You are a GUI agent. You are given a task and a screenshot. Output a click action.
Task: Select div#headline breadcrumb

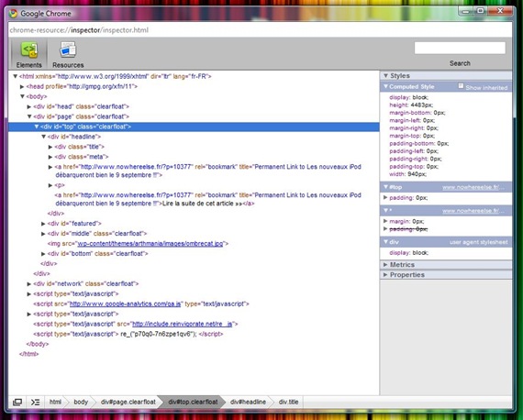(248, 402)
